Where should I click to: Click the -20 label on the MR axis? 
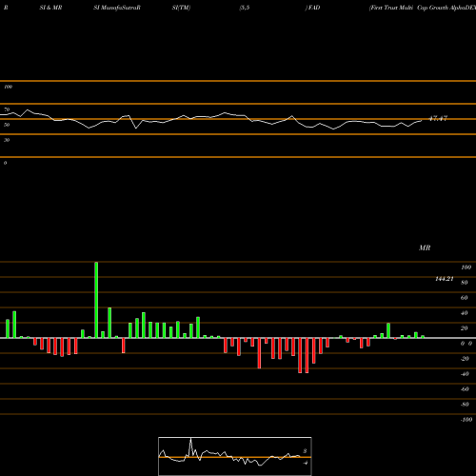pyautogui.click(x=465, y=359)
